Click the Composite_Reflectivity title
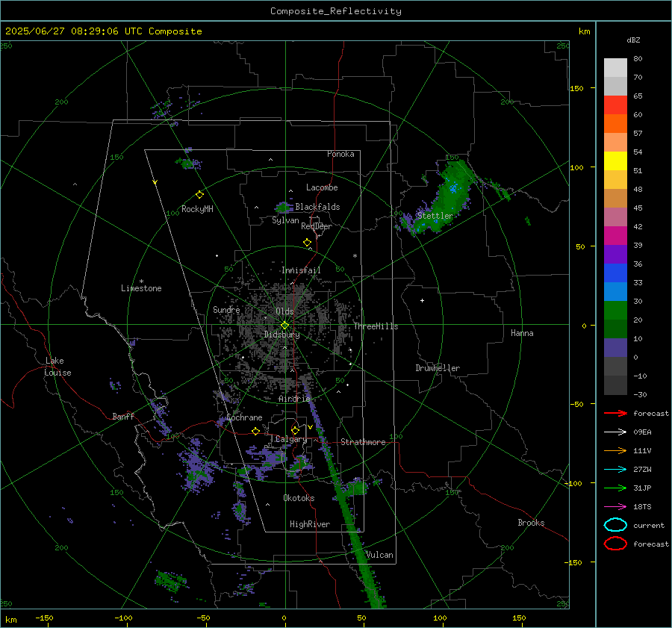Screen dimensions: 672x628 point(335,11)
